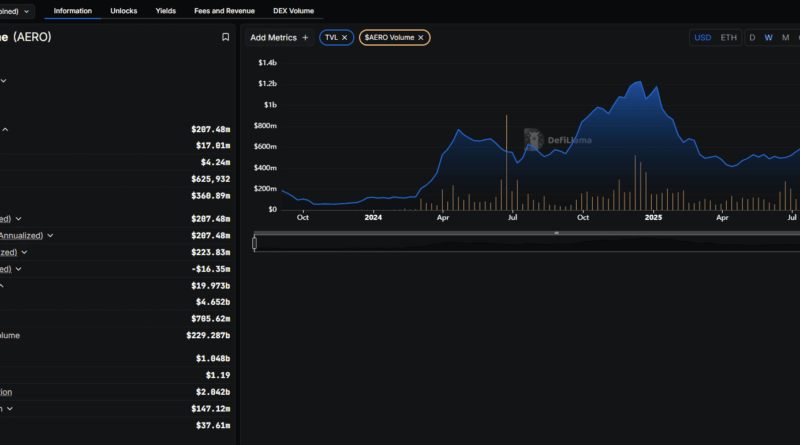Expand the row showing $147.12m
The image size is (800, 445).
click(10, 409)
